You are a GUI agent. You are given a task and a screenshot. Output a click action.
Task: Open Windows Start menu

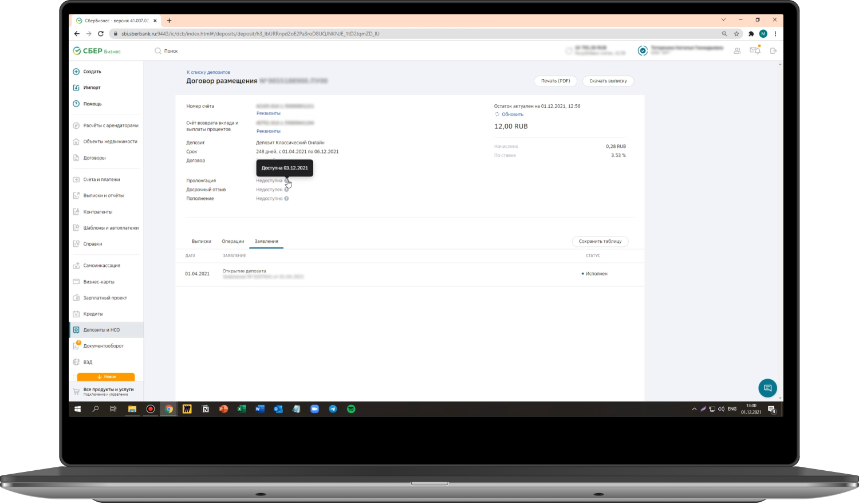coord(77,409)
